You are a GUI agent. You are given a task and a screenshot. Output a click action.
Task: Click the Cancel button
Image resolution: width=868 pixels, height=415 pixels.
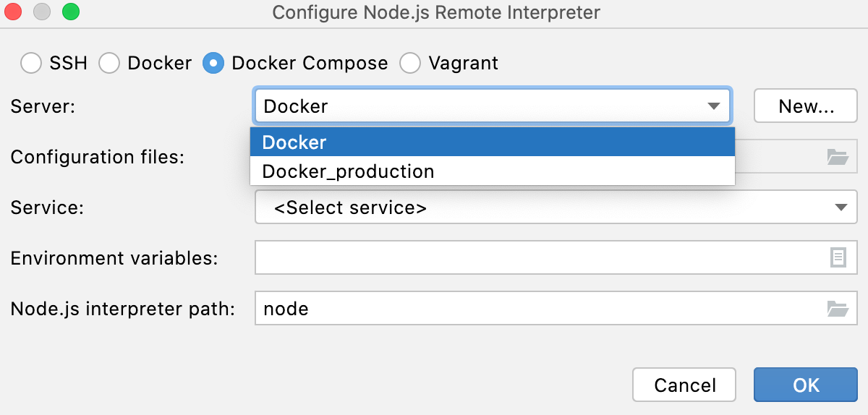pyautogui.click(x=684, y=385)
